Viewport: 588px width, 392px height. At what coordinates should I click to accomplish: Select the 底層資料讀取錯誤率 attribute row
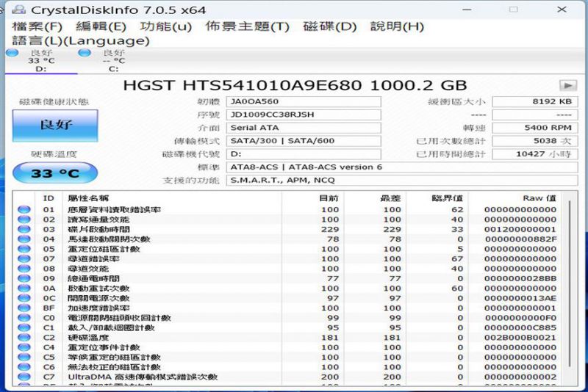(287, 209)
